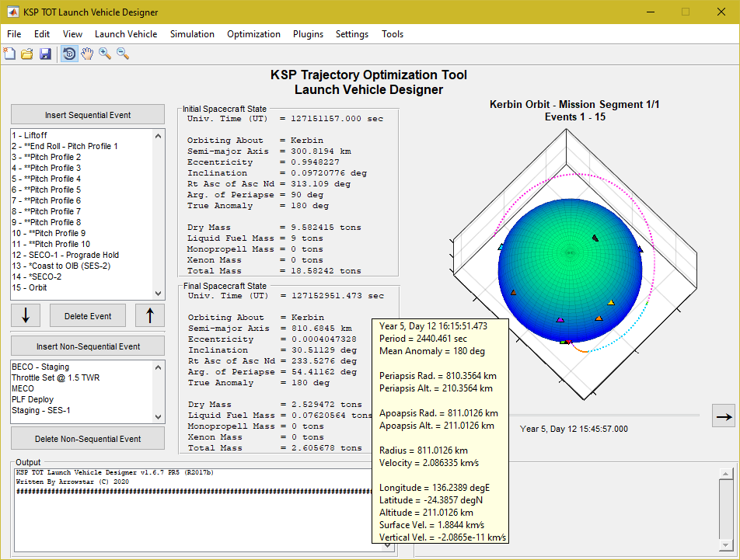This screenshot has height=560, width=740.
Task: Select the Zoom Out magnifier icon
Action: (123, 54)
